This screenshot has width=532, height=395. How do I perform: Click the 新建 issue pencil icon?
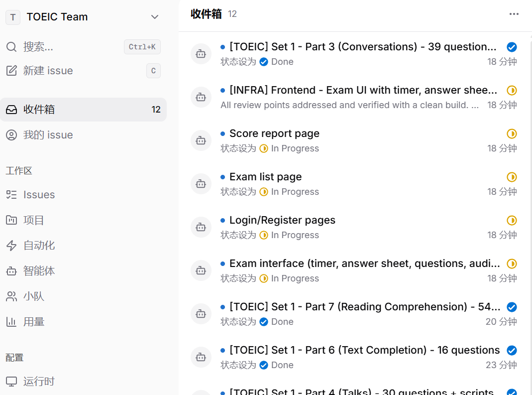click(11, 71)
